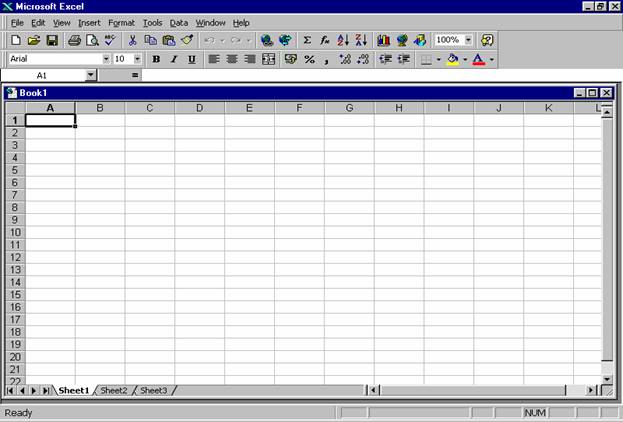Toggle Italic formatting

pos(173,59)
